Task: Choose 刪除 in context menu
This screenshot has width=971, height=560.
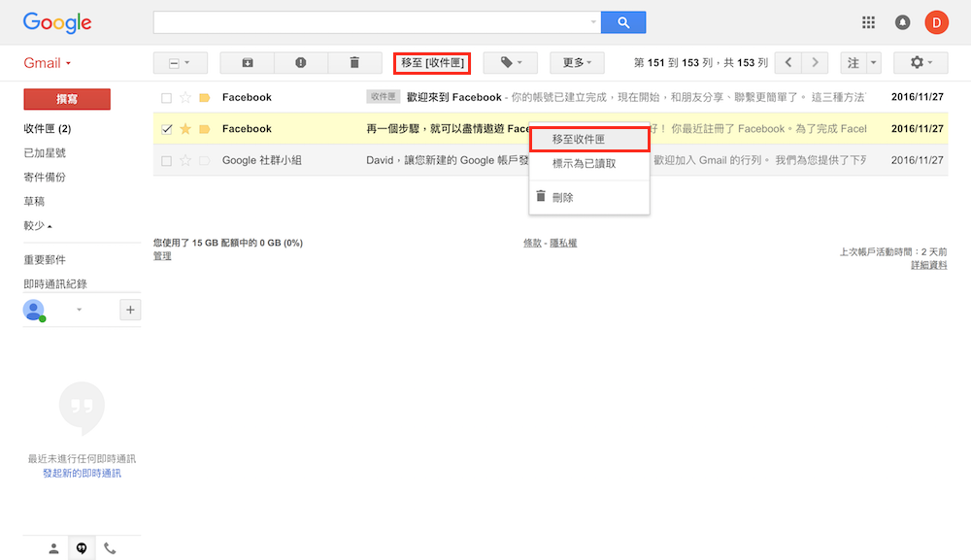Action: click(589, 197)
